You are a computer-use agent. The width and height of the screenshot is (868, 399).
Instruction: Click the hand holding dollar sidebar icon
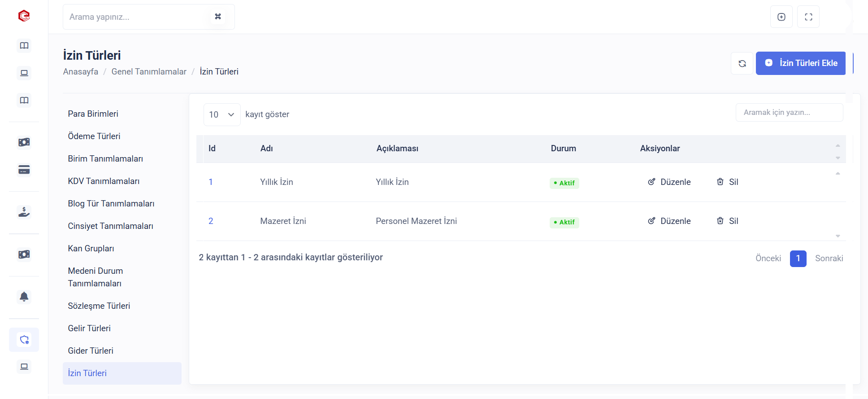[x=24, y=211]
